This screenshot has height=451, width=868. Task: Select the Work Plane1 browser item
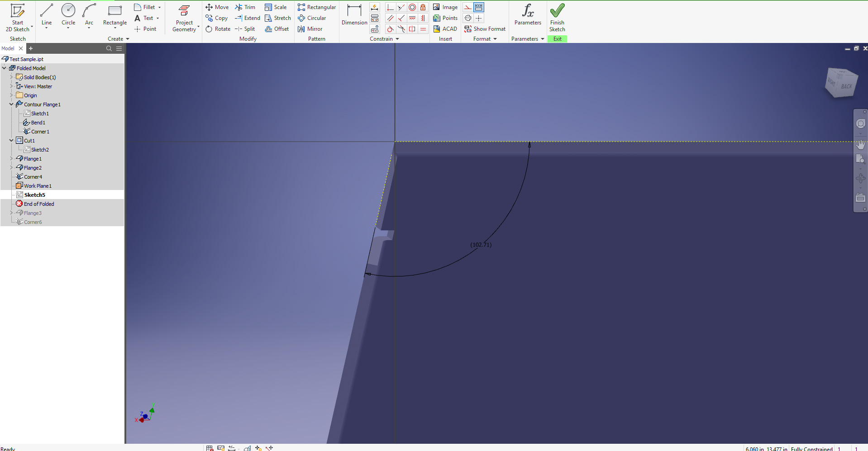pyautogui.click(x=37, y=185)
